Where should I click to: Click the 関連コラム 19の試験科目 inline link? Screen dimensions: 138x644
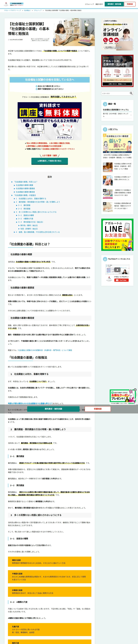click(45, 350)
